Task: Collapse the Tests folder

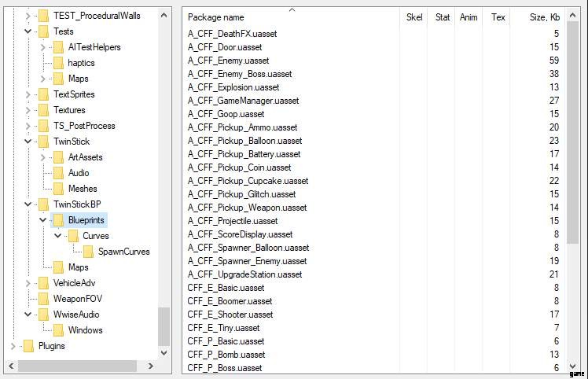Action: point(28,31)
